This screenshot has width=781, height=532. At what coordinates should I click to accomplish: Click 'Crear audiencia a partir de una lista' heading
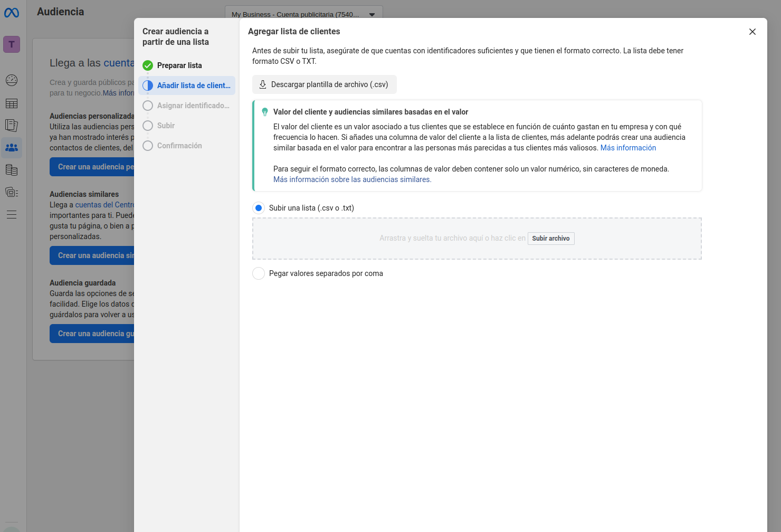(176, 37)
